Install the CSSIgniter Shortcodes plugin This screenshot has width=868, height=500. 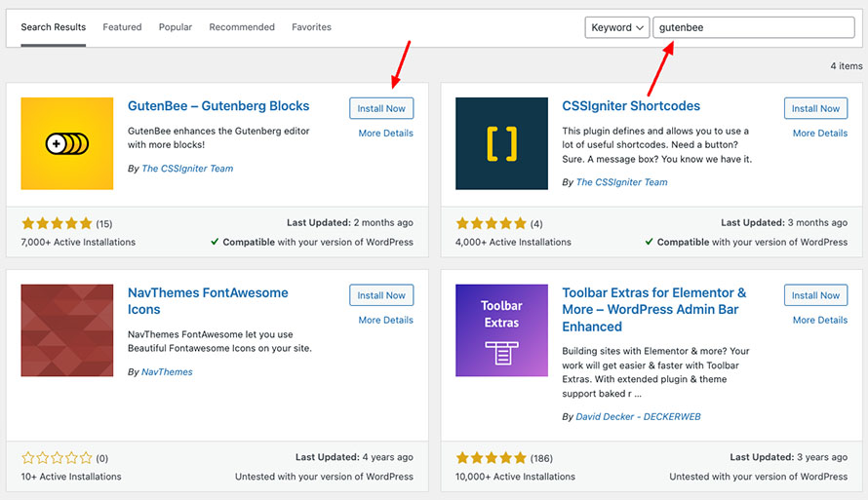tap(815, 108)
